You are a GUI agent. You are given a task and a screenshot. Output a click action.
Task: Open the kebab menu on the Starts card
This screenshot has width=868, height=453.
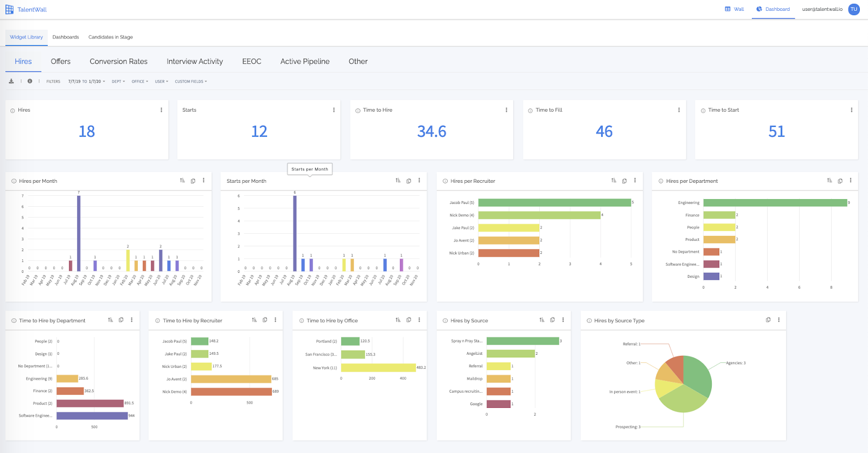[x=334, y=110]
